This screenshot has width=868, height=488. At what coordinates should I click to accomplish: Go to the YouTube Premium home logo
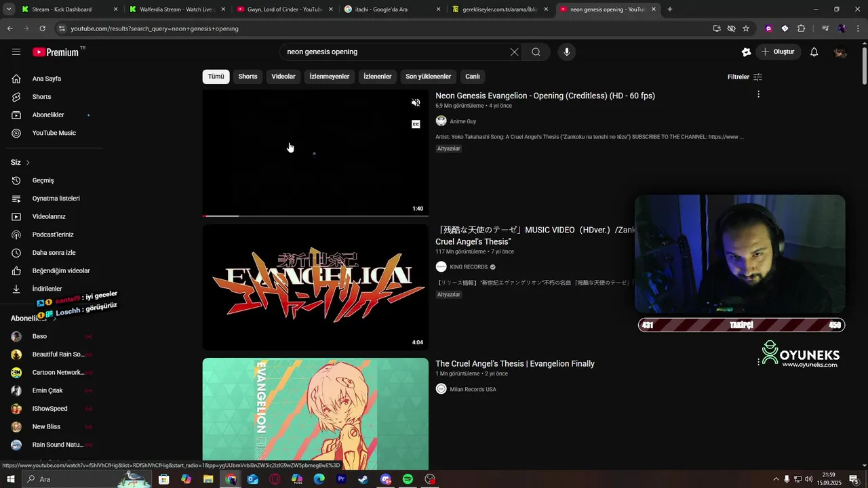[56, 52]
